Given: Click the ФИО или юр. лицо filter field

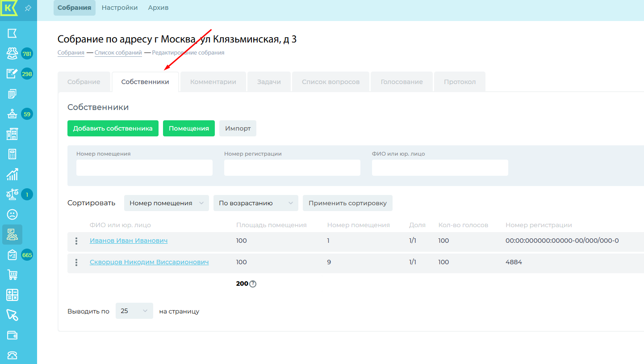Looking at the screenshot, I should [x=439, y=168].
